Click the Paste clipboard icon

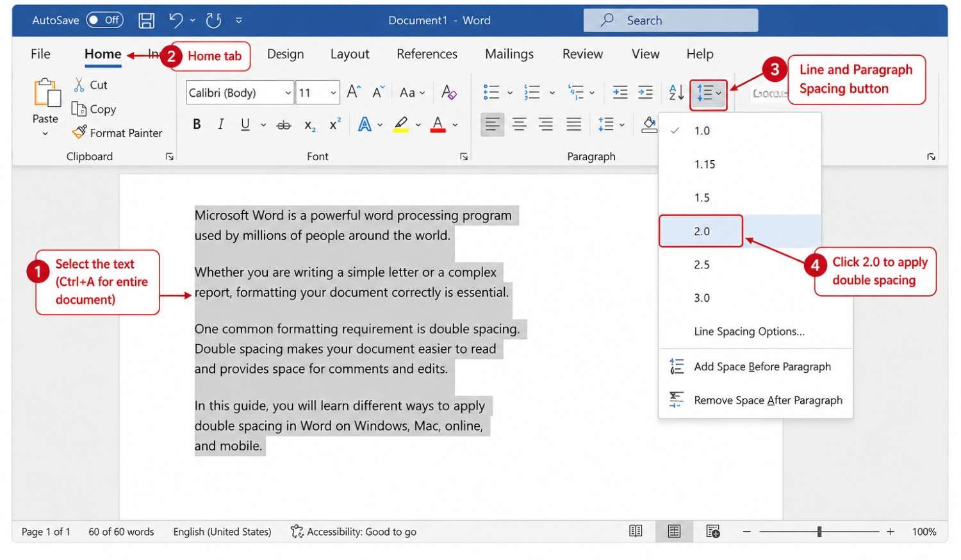[x=47, y=93]
